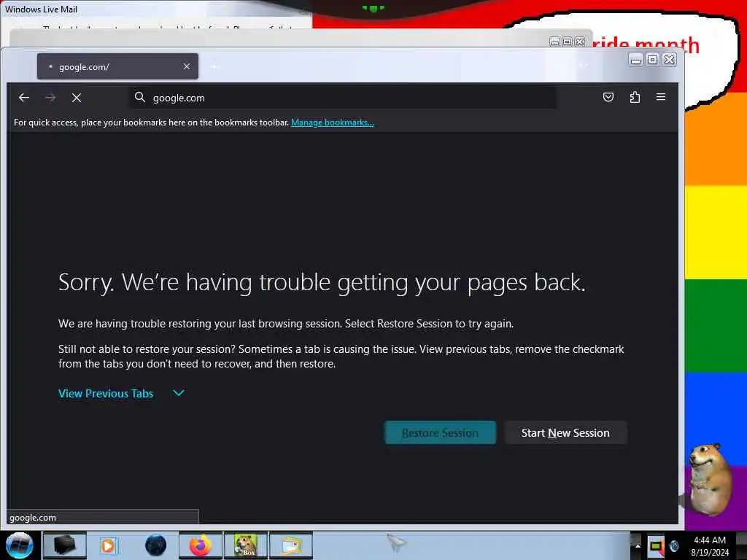Open the Windows Start orb
Screen dimensions: 747x560
point(20,545)
